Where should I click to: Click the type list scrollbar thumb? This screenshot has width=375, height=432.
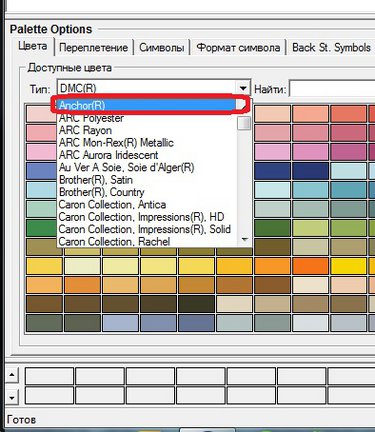[244, 123]
